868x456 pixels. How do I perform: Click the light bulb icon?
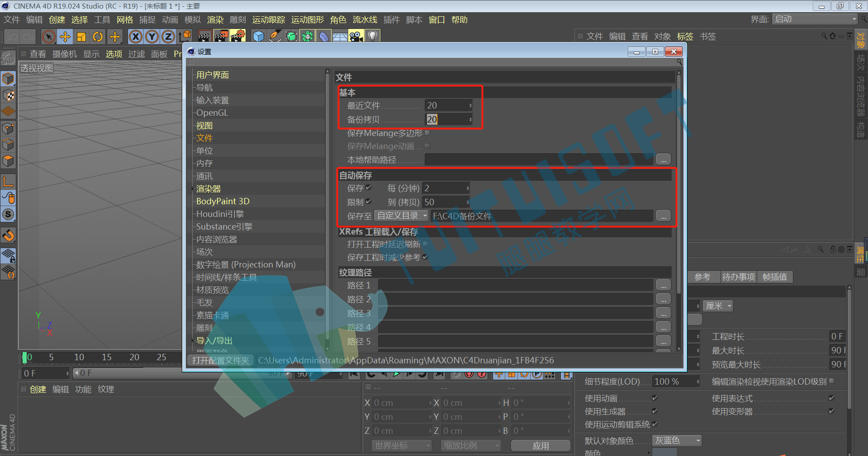coord(372,36)
